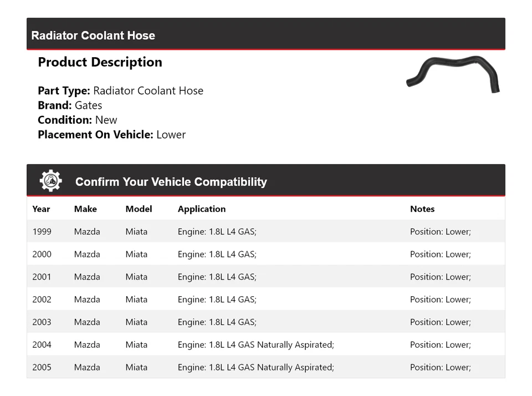Click Confirm Your Vehicle Compatibility heading

pyautogui.click(x=171, y=182)
